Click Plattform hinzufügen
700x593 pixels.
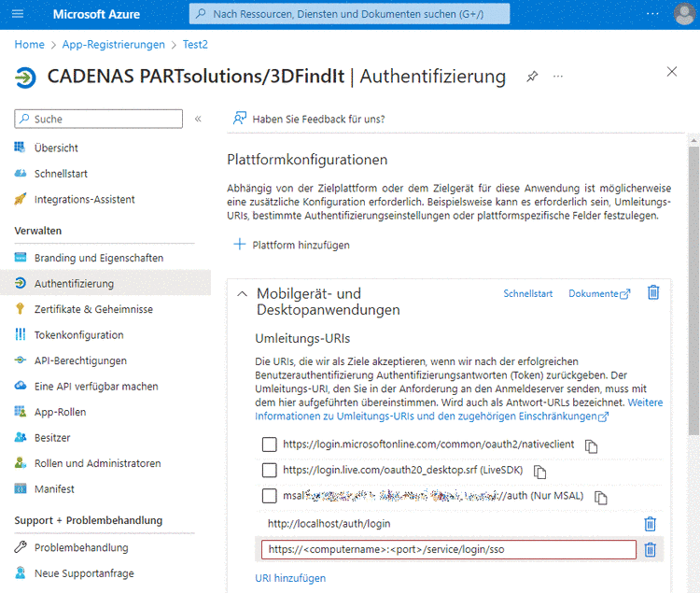point(301,246)
